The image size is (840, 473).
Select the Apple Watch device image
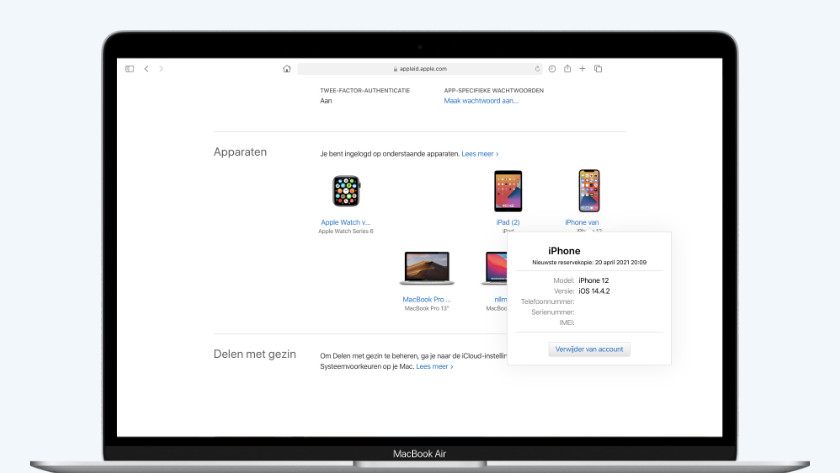coord(346,191)
